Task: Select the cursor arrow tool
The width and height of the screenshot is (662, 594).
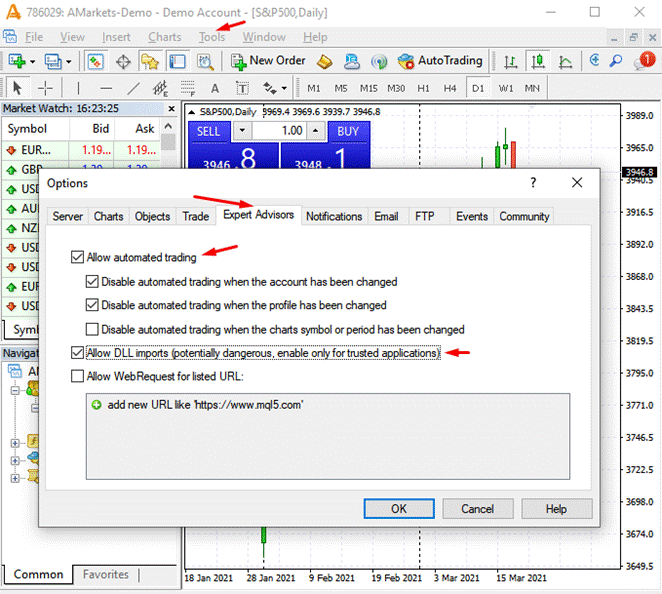Action: (x=17, y=88)
